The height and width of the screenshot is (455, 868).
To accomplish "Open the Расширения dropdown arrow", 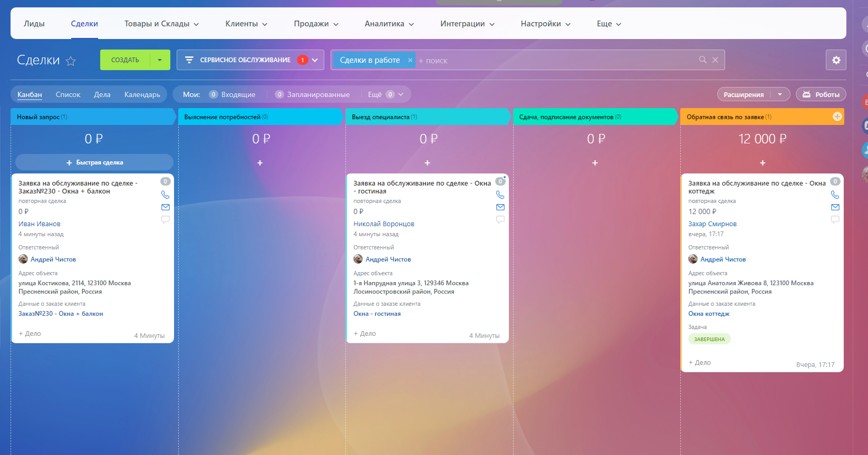I will pos(780,94).
